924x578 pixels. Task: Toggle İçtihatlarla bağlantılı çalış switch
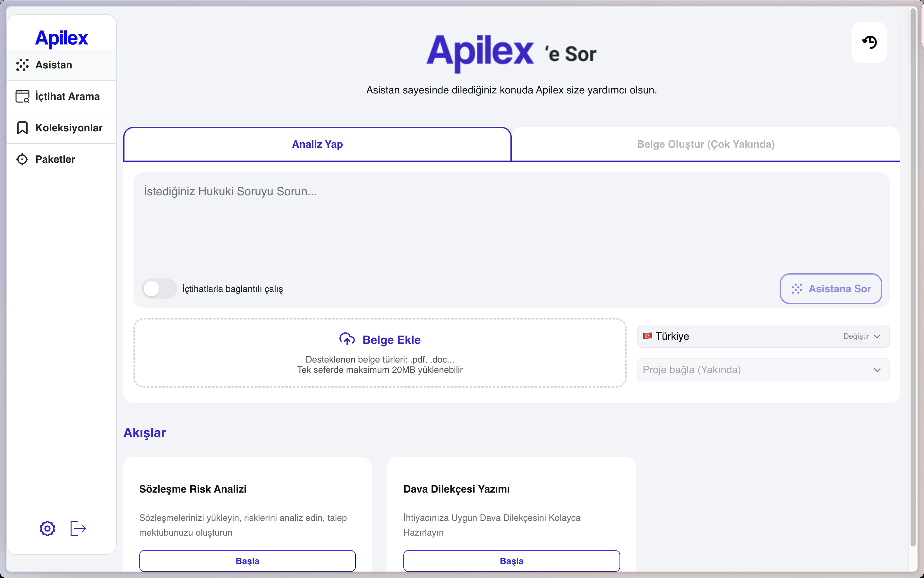tap(159, 289)
